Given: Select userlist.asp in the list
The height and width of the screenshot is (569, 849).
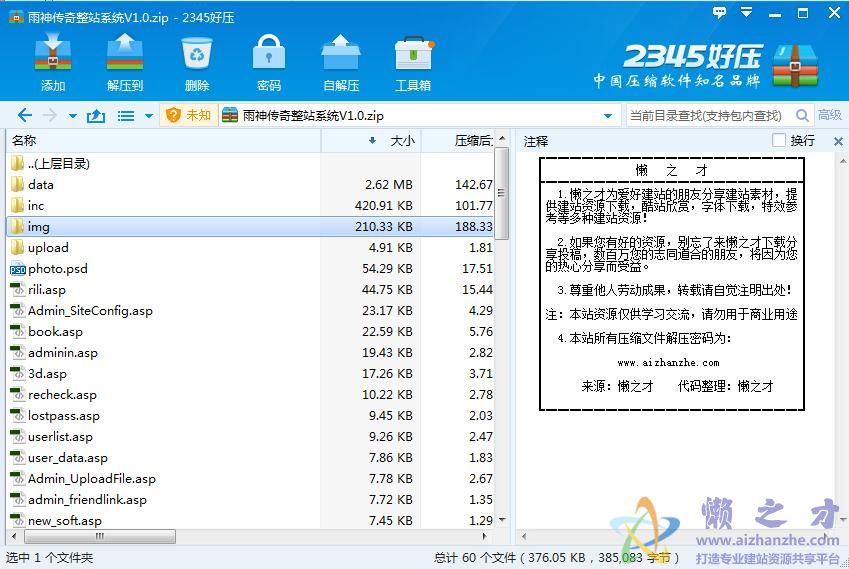Looking at the screenshot, I should click(x=250, y=437).
